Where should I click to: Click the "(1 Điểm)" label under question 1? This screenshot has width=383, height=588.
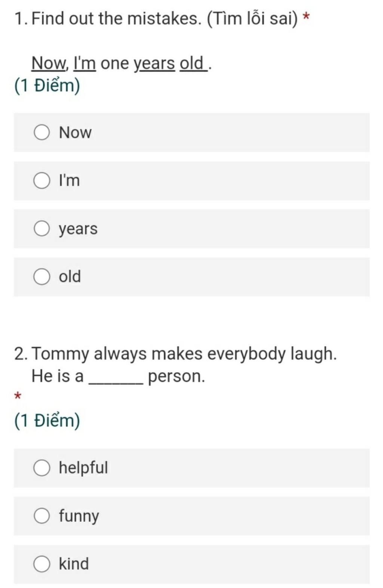47,86
